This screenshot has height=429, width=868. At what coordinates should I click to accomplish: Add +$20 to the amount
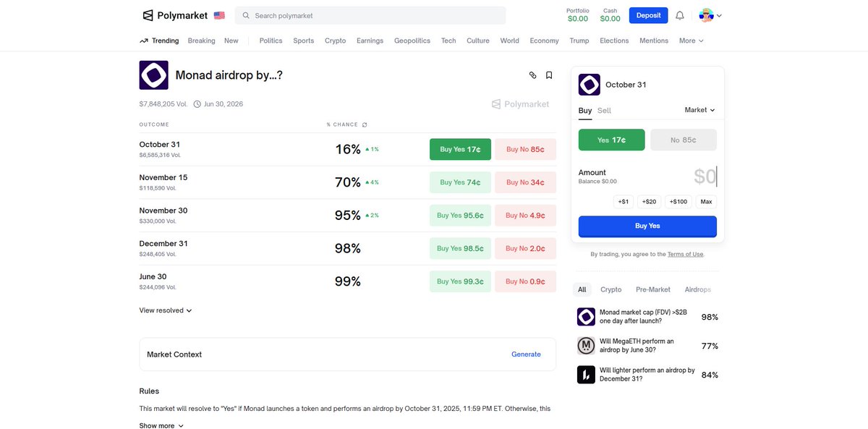pyautogui.click(x=649, y=202)
